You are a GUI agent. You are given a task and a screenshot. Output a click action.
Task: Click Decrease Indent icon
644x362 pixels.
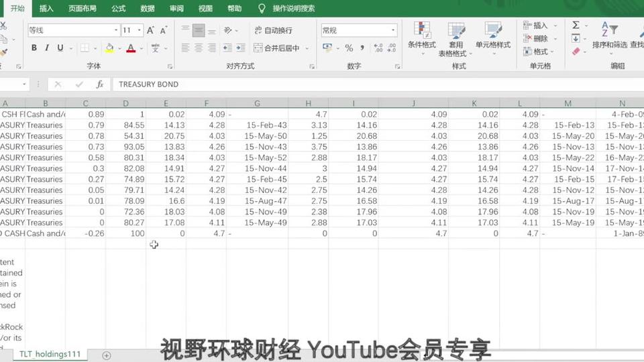[x=227, y=48]
